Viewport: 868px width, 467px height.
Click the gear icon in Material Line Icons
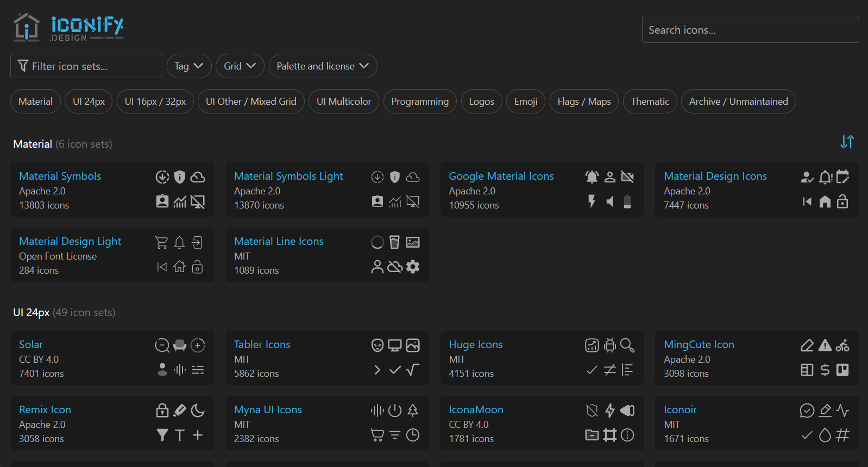413,267
